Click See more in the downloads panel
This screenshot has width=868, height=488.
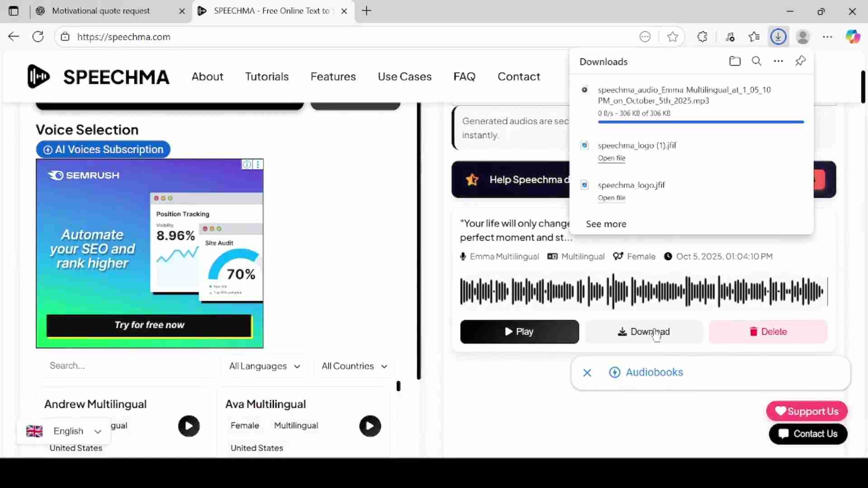[606, 224]
